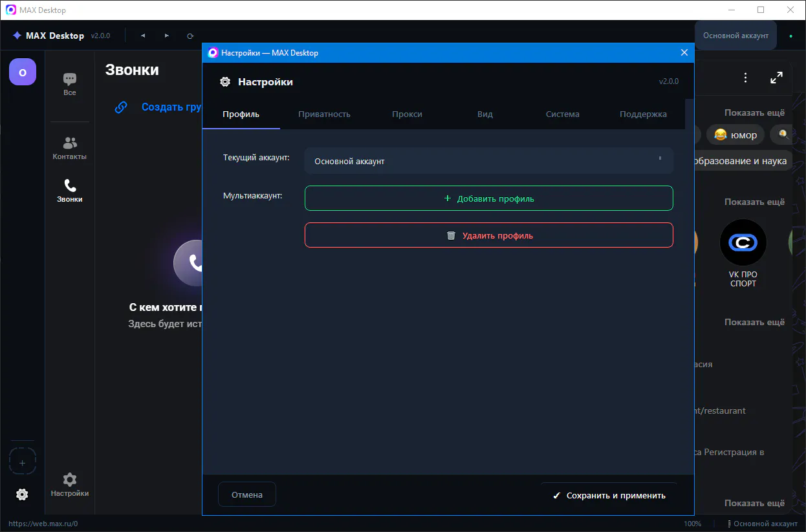806x532 pixels.
Task: Click the 'Основной аккаунт' status bar entry
Action: [763, 524]
